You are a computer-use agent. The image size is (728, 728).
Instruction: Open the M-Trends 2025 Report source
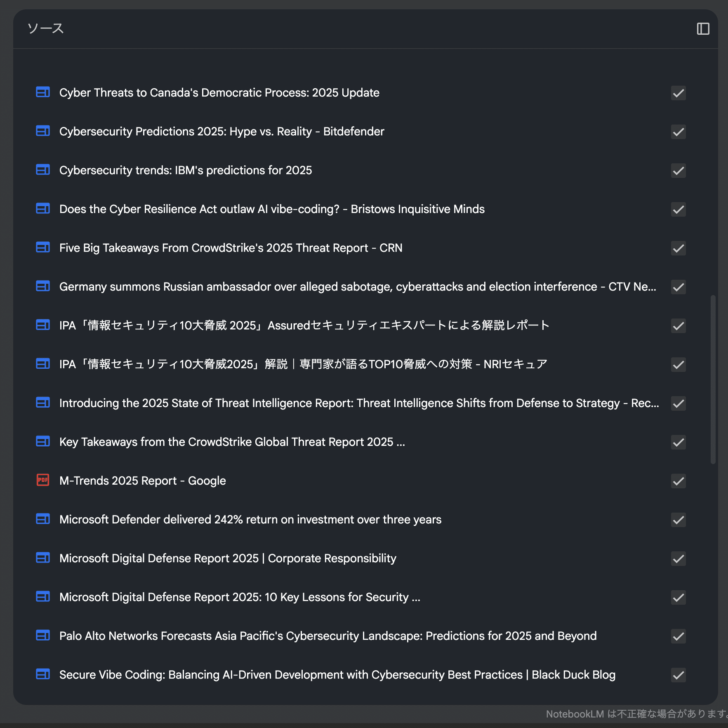coord(142,480)
